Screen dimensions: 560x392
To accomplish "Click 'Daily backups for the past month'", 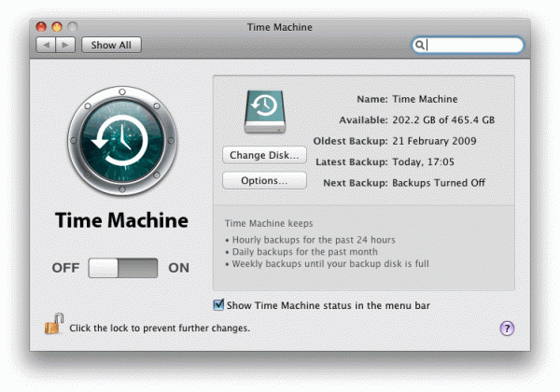I will point(304,252).
